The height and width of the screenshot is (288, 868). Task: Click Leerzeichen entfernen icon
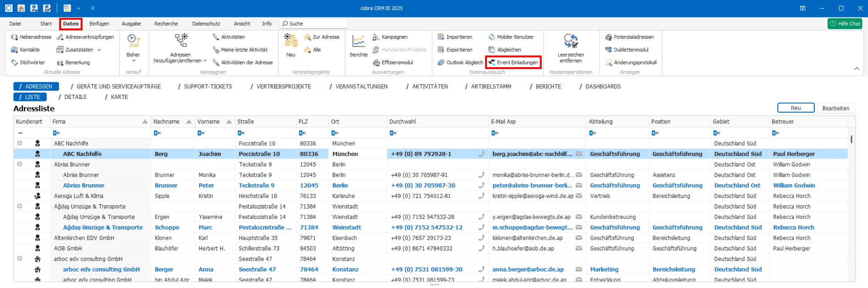point(571,41)
